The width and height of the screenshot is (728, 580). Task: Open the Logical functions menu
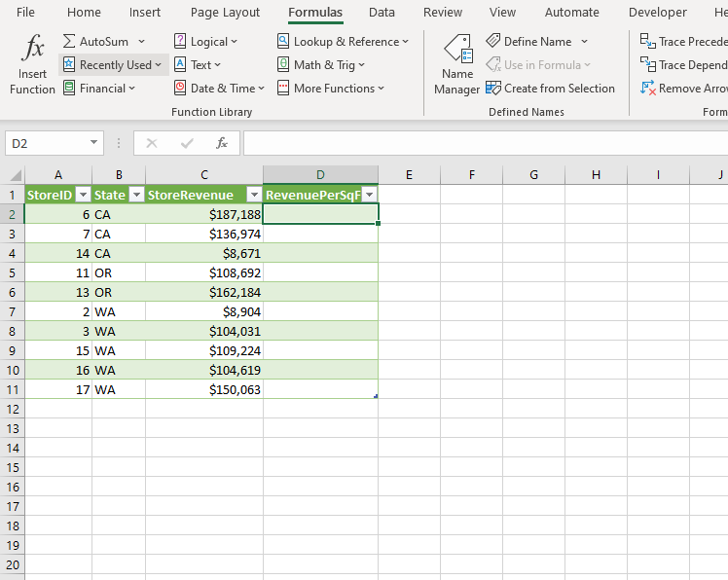point(205,41)
